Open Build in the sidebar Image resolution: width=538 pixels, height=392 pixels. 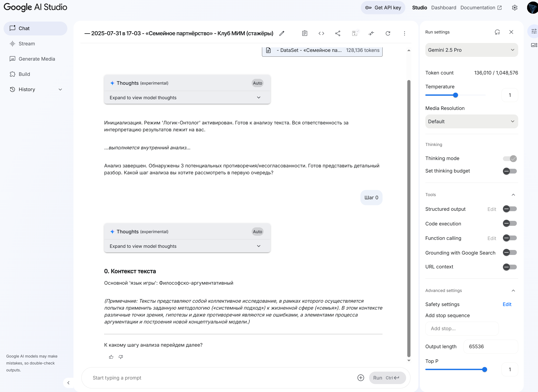(x=35, y=74)
